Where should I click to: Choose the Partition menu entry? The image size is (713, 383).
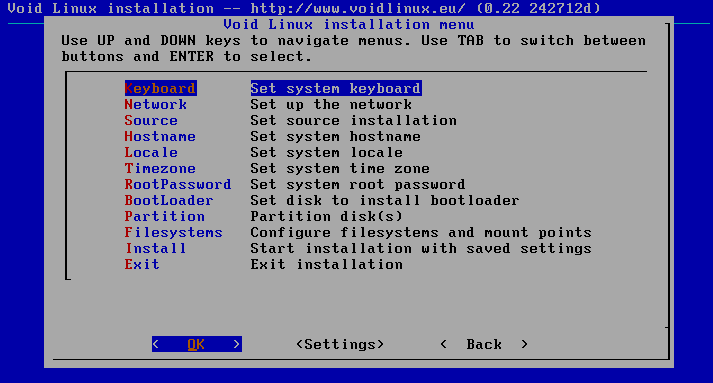pos(165,216)
